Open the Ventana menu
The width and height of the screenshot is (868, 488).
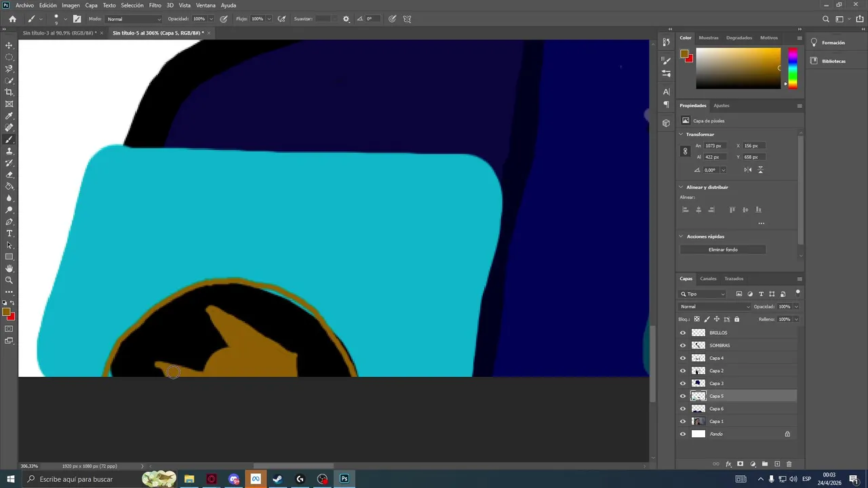coord(205,5)
